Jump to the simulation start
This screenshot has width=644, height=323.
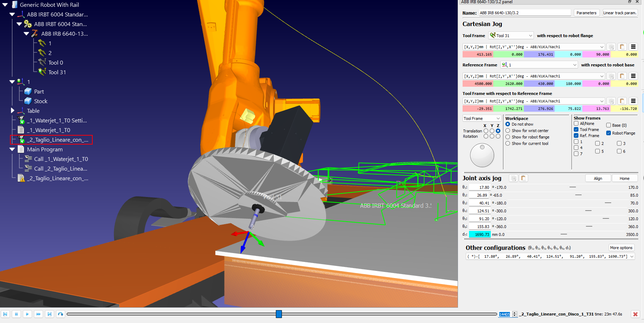5,314
